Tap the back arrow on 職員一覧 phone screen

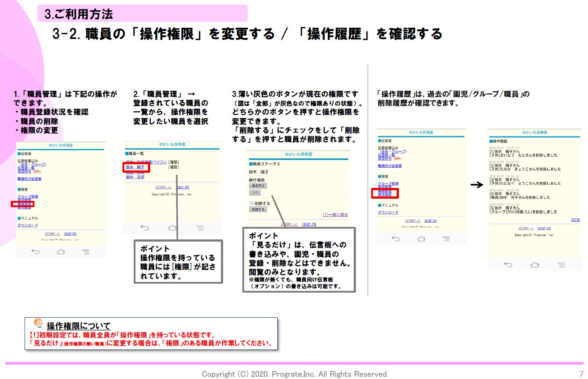(x=144, y=228)
